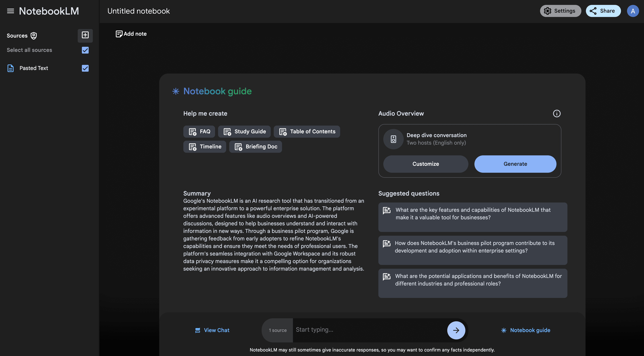Open the Notebook guide tab at bottom
The width and height of the screenshot is (644, 356).
pos(526,330)
